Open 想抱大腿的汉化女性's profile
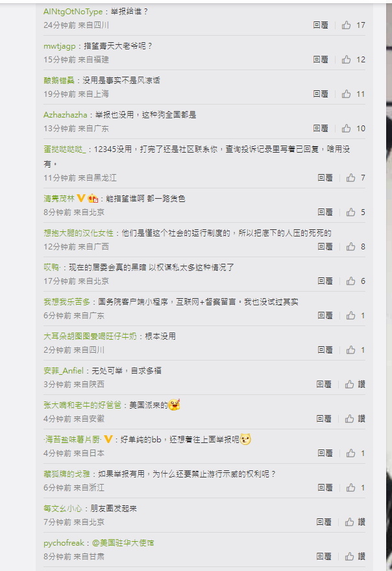The image size is (392, 571). (79, 233)
